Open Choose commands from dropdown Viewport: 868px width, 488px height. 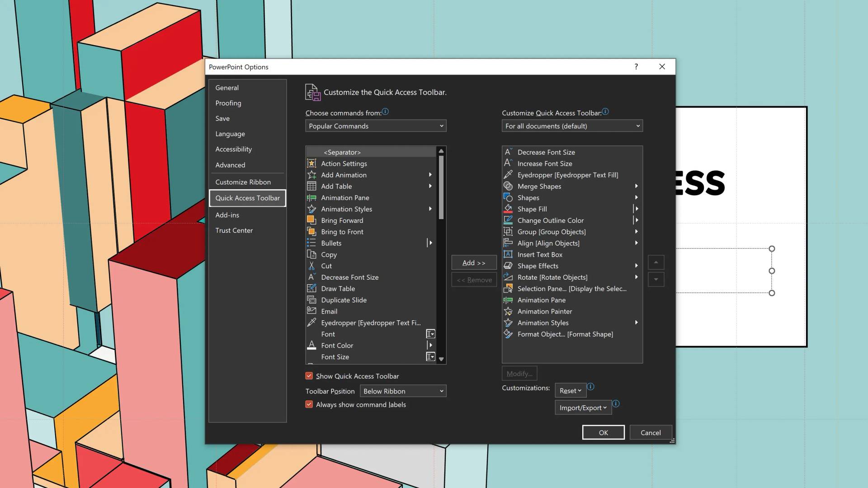click(x=376, y=126)
